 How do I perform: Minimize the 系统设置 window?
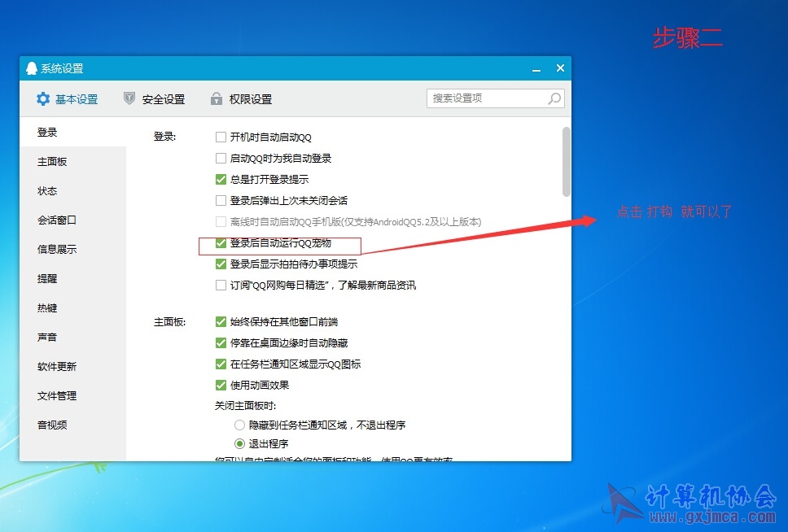tap(536, 69)
